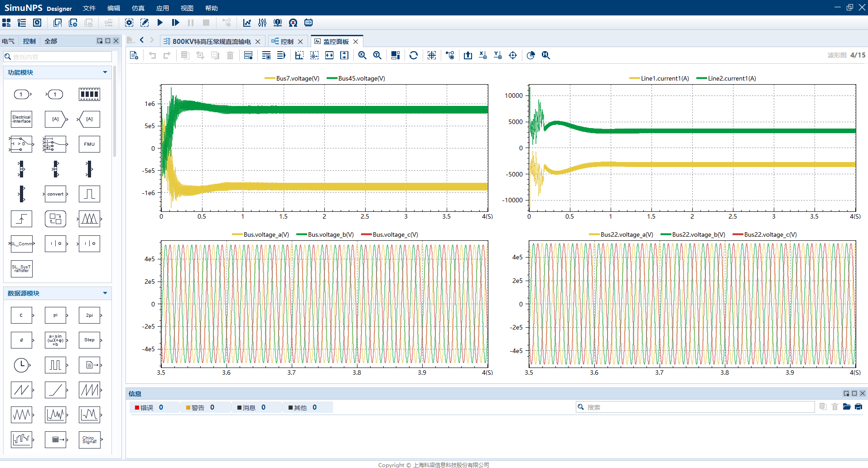Image resolution: width=868 pixels, height=468 pixels.
Task: Collapse the 功能模块 section
Action: pos(105,72)
